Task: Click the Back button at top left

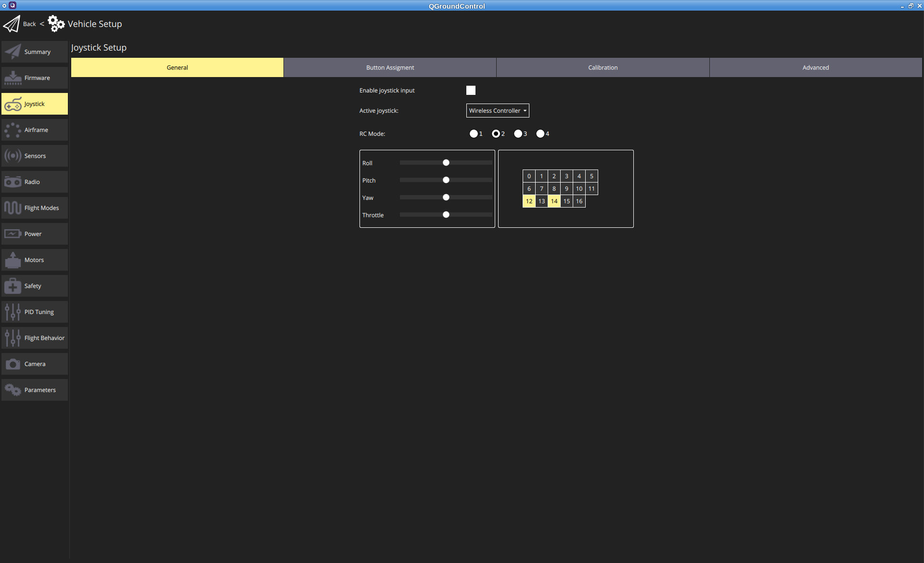Action: [29, 24]
